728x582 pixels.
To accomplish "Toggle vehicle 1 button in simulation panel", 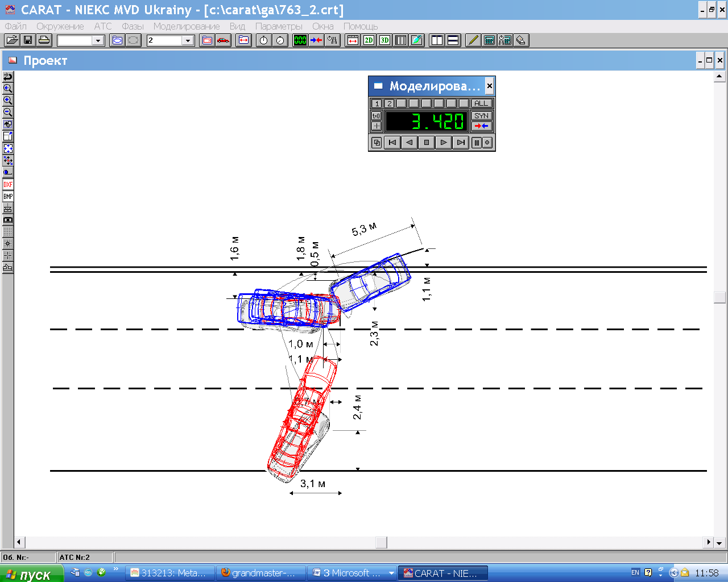I will [x=377, y=103].
